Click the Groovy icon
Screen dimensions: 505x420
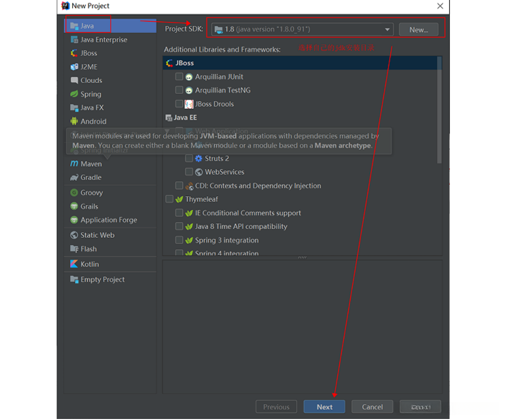click(x=74, y=193)
